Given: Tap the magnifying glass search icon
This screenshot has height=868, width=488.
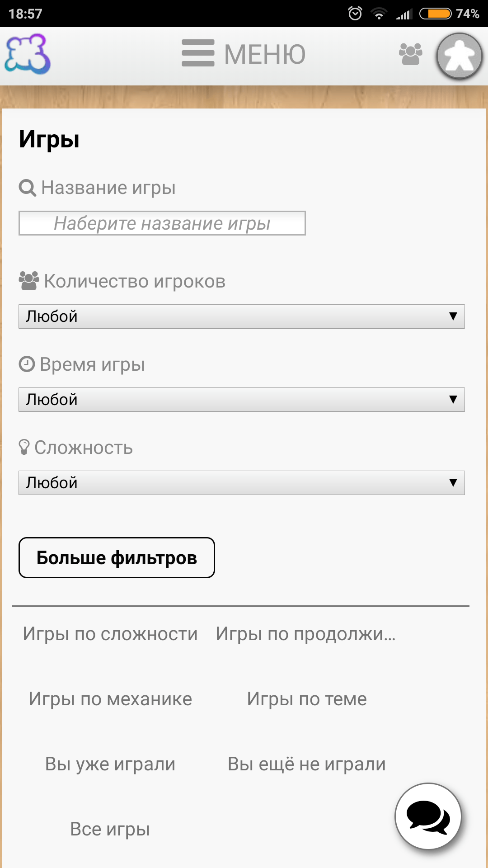Looking at the screenshot, I should coord(27,188).
